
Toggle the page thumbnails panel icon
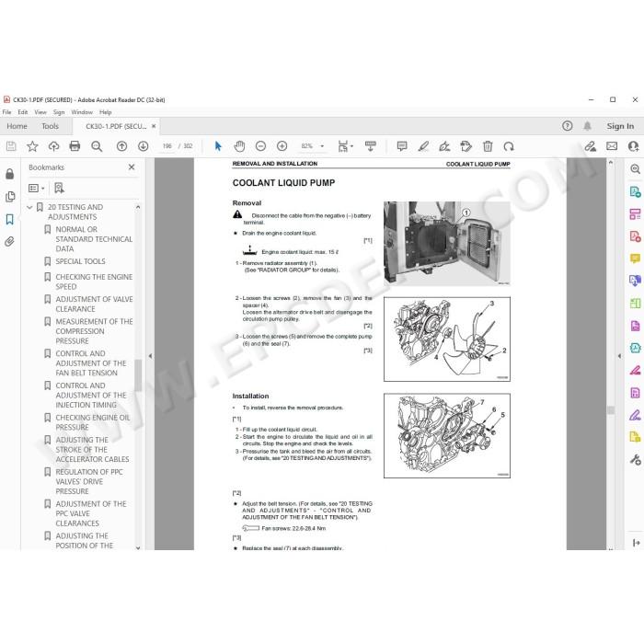pos(10,197)
